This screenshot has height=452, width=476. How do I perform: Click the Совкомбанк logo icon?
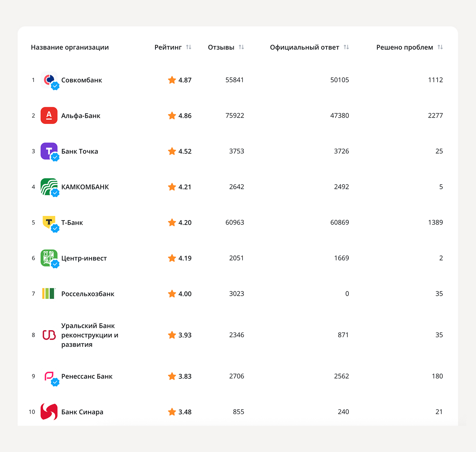pyautogui.click(x=49, y=80)
